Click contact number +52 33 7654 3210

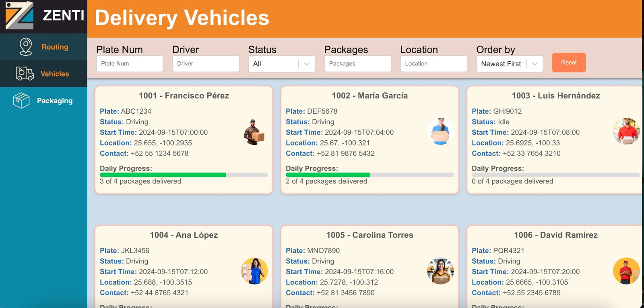pos(531,153)
